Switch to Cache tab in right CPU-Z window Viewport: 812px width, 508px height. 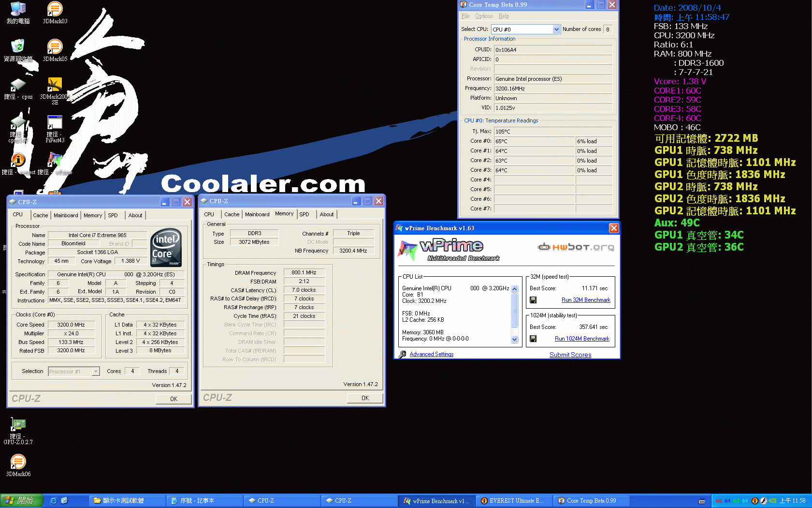(232, 214)
